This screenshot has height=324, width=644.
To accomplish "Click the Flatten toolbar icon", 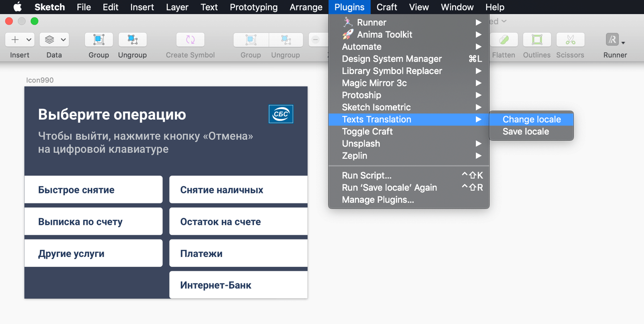I will click(x=504, y=40).
